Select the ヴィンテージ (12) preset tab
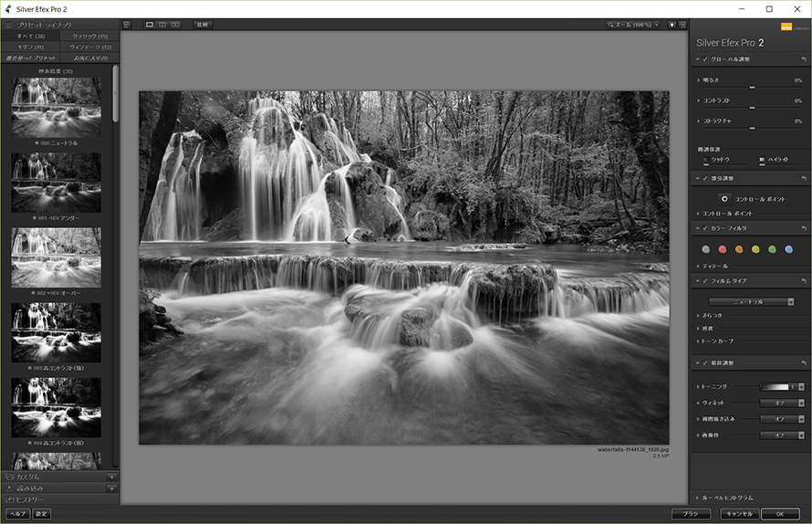Viewport: 812px width, 524px height. coord(89,47)
